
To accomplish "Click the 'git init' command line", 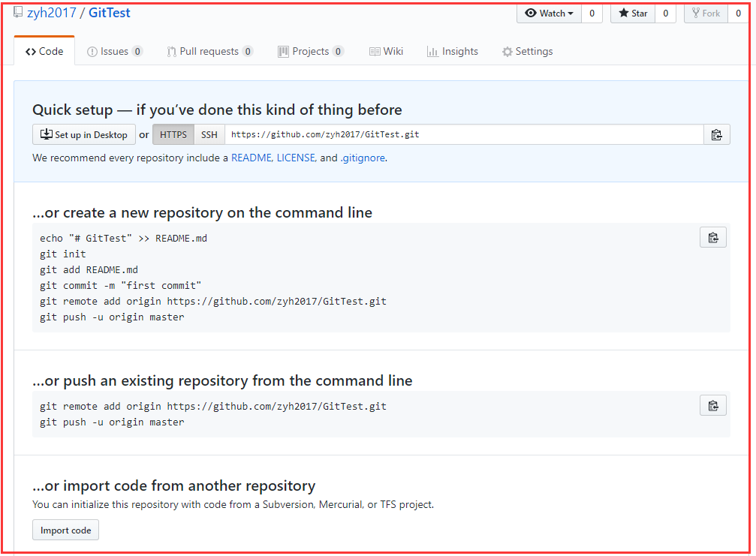I will click(62, 254).
